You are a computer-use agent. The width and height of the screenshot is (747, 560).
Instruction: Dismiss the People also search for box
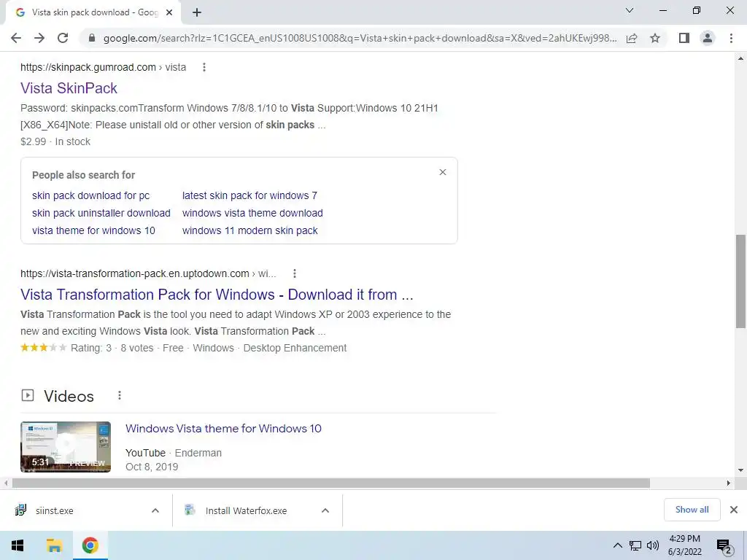point(443,172)
